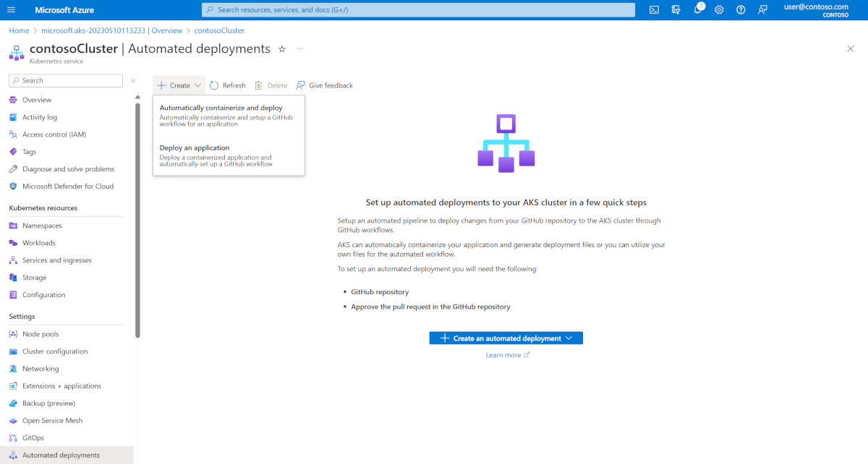Click Microsoft Defender for Cloud shield icon
Image resolution: width=868 pixels, height=464 pixels.
click(x=14, y=186)
